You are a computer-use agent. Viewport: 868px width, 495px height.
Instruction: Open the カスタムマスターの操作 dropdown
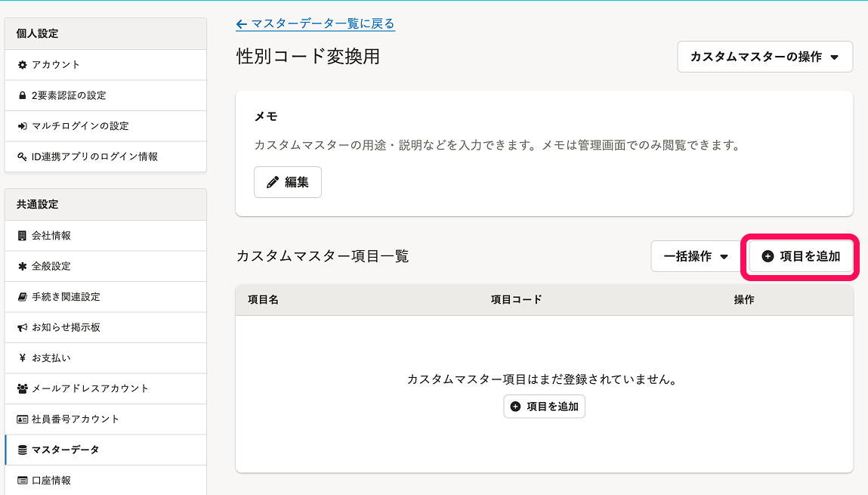pyautogui.click(x=765, y=57)
